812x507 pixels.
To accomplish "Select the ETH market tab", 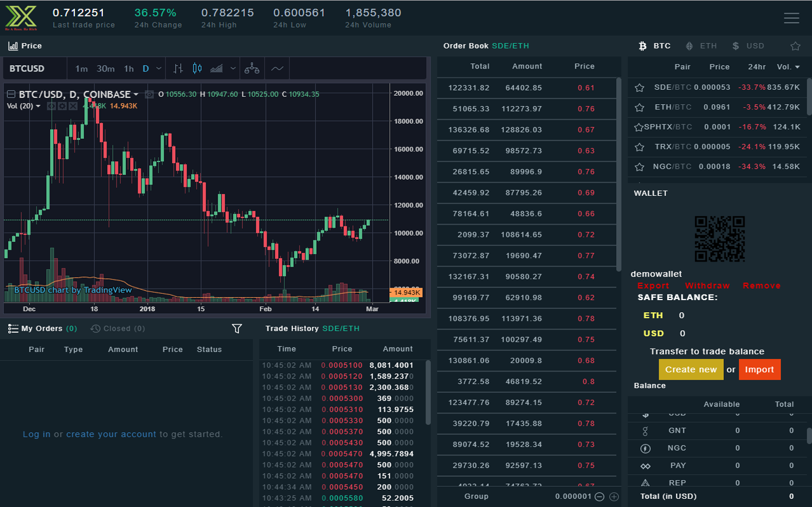I will coord(708,46).
